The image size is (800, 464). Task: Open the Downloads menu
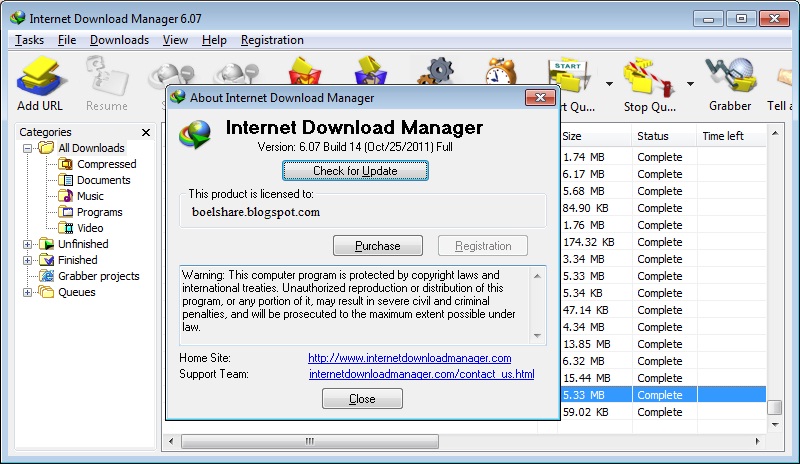(x=119, y=40)
